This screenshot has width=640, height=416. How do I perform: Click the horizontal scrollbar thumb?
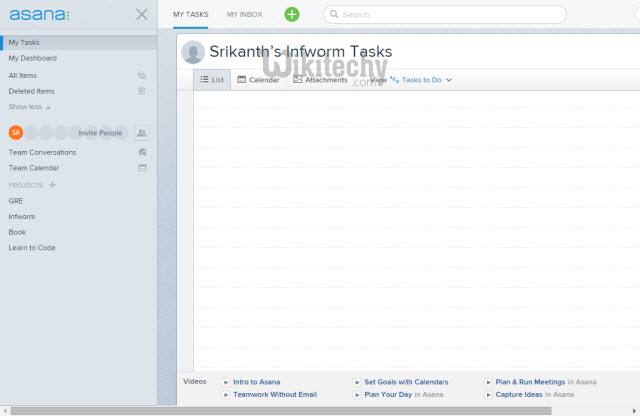point(281,411)
